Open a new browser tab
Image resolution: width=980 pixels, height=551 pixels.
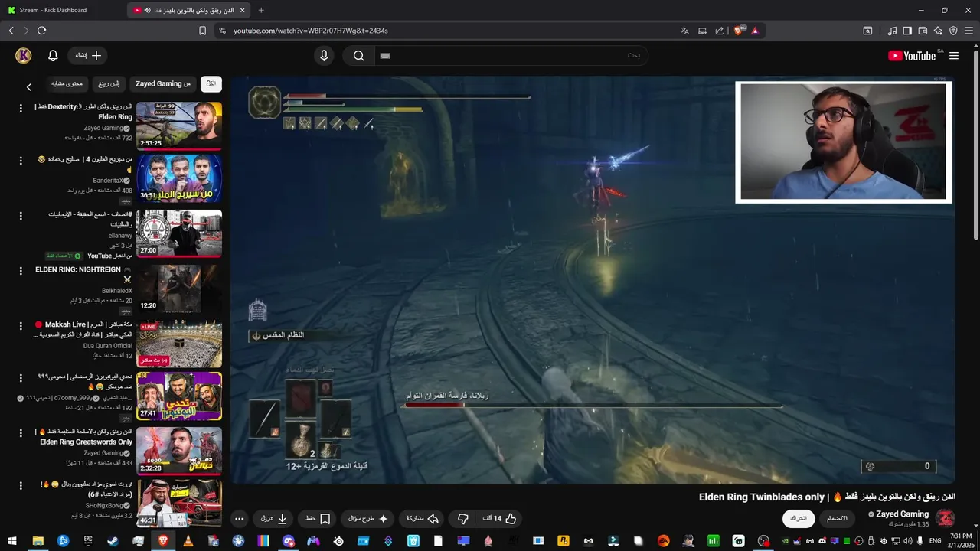point(261,10)
